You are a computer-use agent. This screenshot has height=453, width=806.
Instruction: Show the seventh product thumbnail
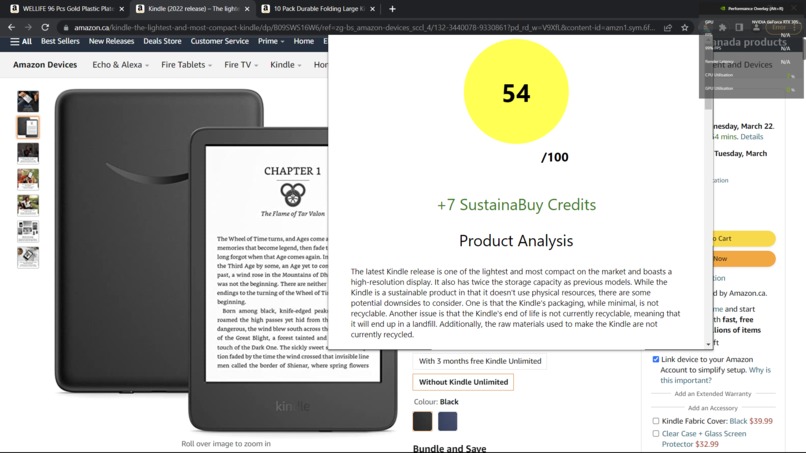click(28, 258)
